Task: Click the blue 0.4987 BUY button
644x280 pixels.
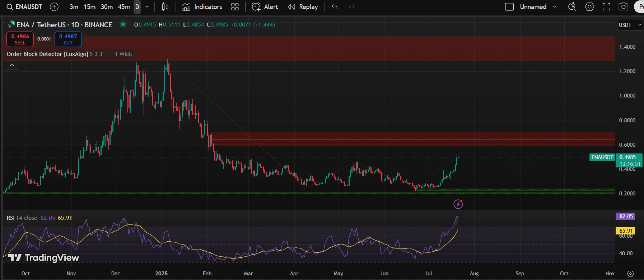Action: [68, 39]
